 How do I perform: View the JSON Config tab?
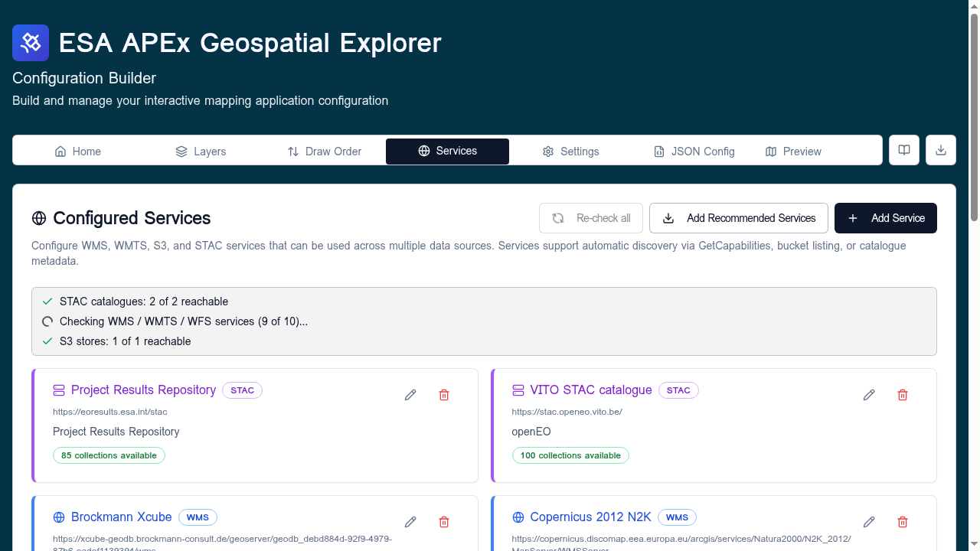[x=694, y=152]
